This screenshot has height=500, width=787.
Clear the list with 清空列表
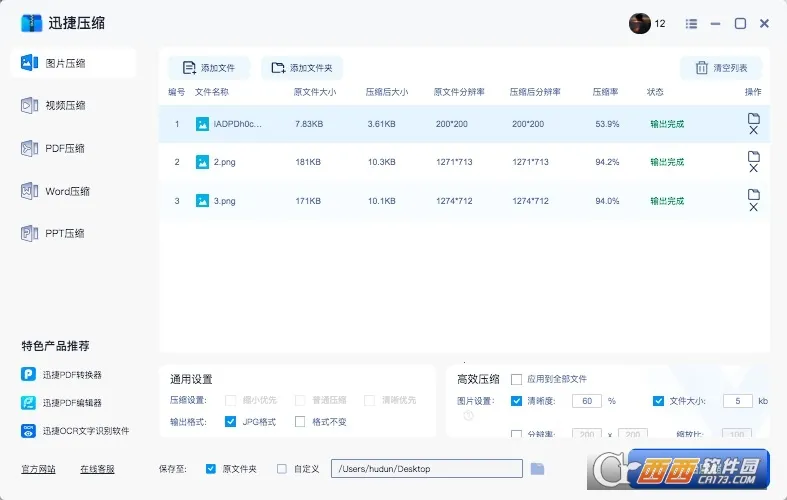[x=721, y=68]
